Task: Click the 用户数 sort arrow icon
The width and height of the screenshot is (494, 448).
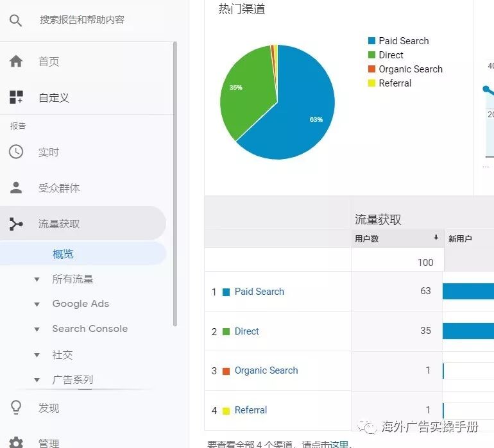Action: point(436,237)
